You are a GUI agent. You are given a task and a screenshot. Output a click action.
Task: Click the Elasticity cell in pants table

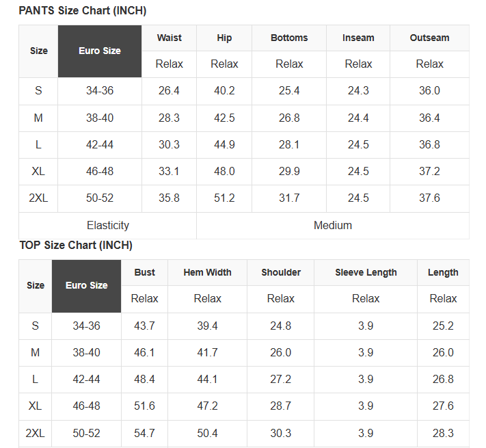108,226
